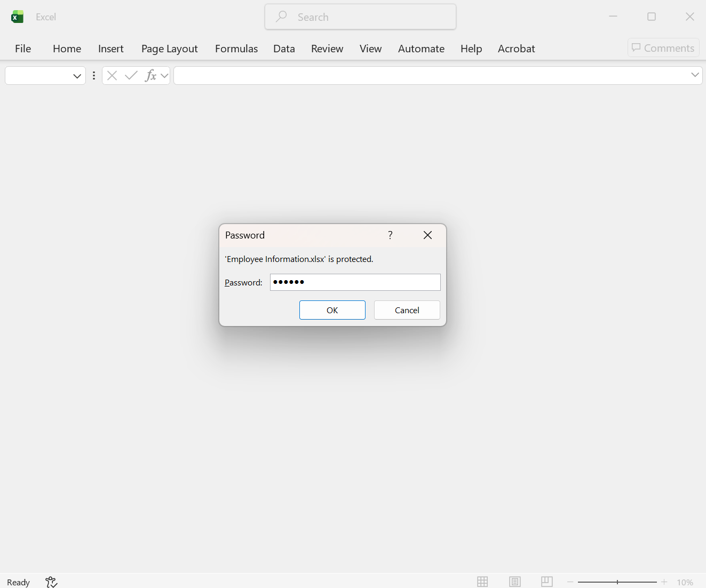Switch to the Formulas ribbon tab

pos(236,49)
